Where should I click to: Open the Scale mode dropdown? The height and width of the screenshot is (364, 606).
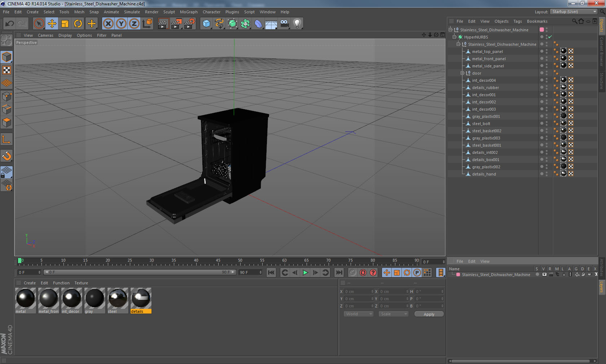click(x=394, y=314)
